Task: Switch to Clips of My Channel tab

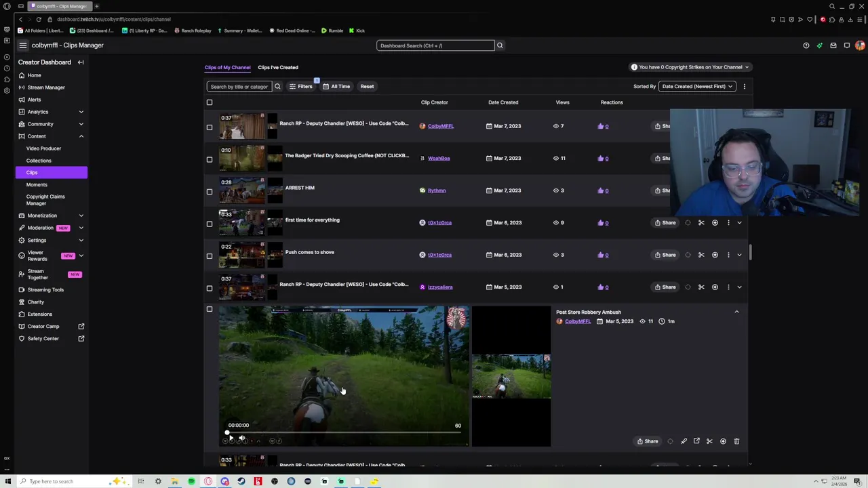Action: (x=227, y=67)
